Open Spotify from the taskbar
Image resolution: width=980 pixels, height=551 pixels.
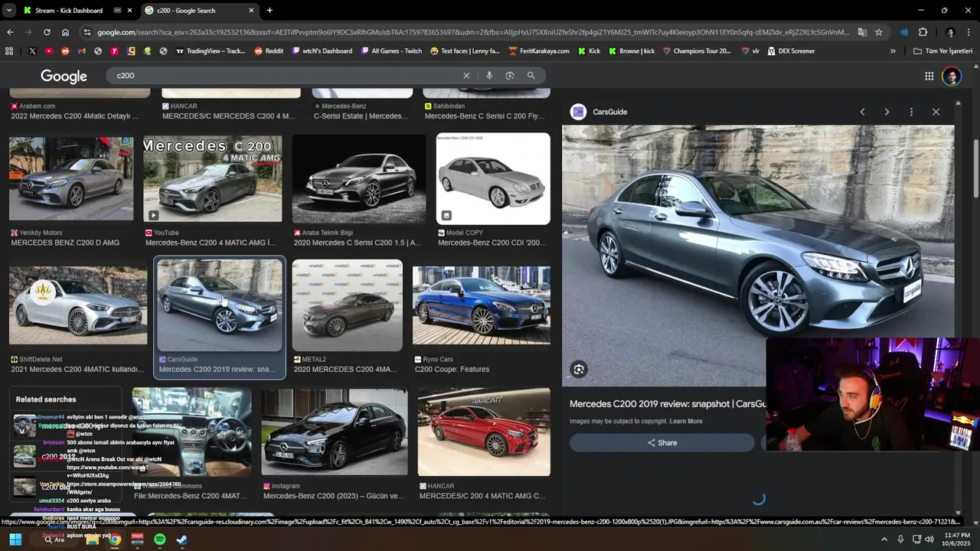(159, 540)
